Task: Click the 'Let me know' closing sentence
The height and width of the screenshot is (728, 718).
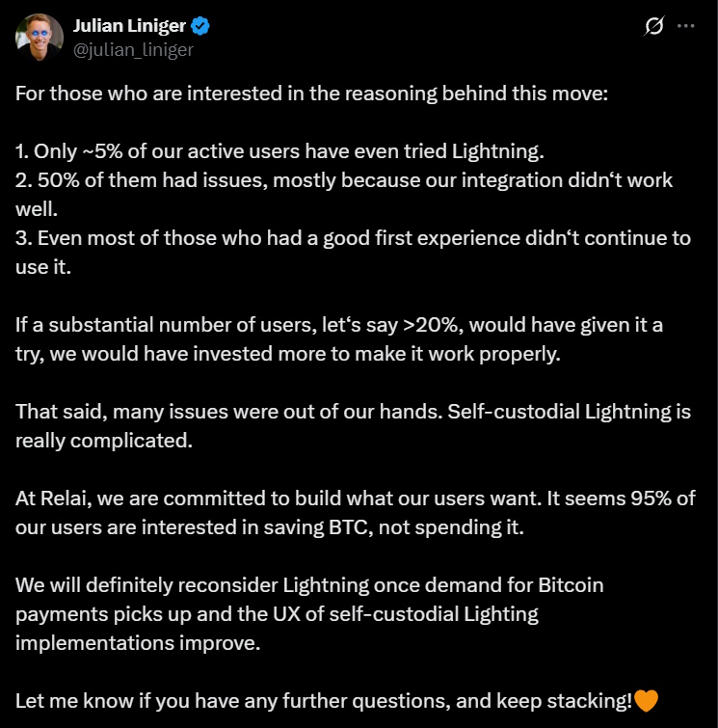Action: tap(324, 701)
